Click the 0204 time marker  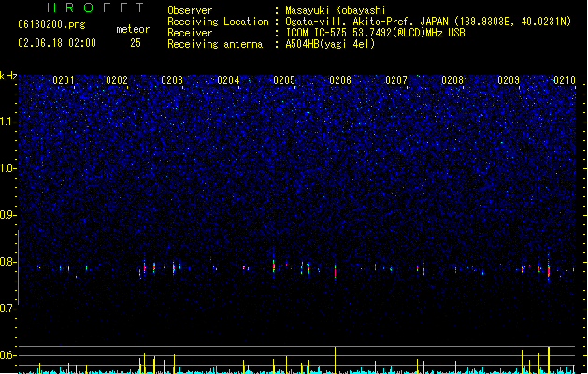(x=228, y=80)
